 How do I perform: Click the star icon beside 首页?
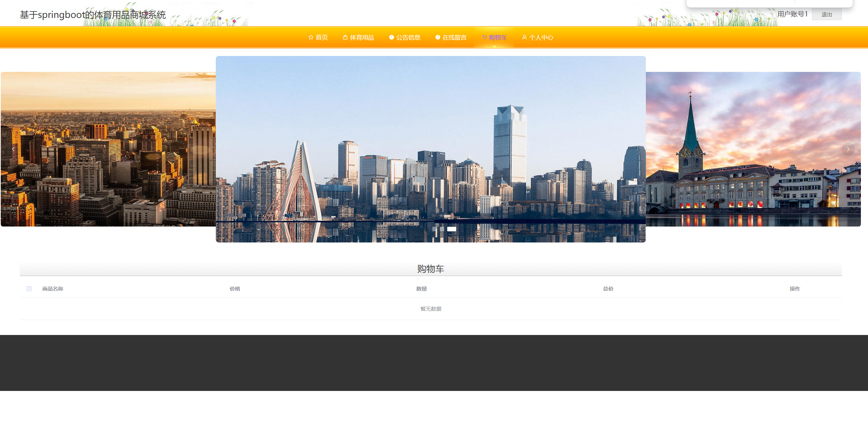311,37
